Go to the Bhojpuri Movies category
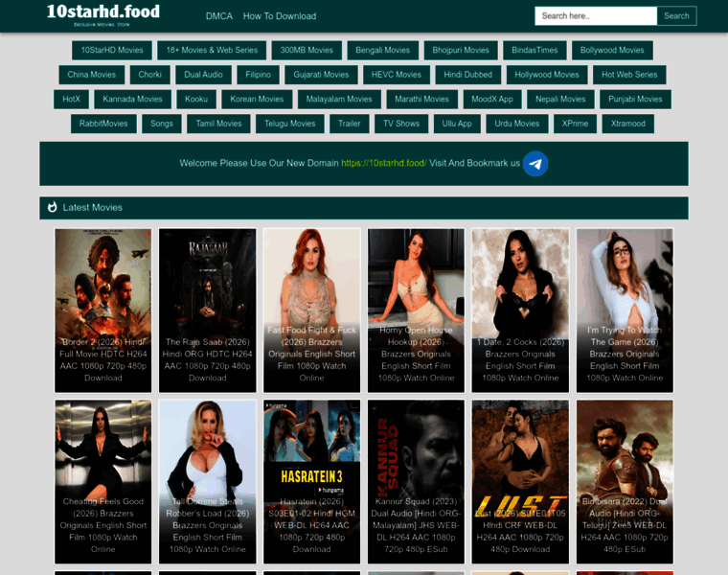728x575 pixels. (461, 50)
